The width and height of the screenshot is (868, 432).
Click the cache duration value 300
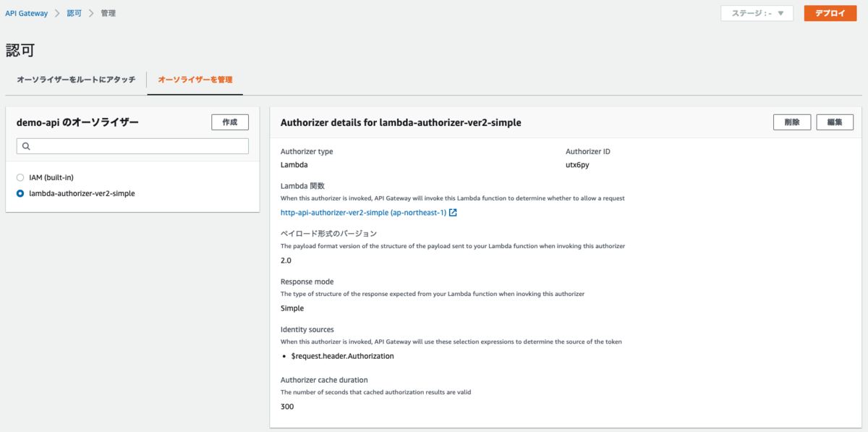(x=287, y=407)
